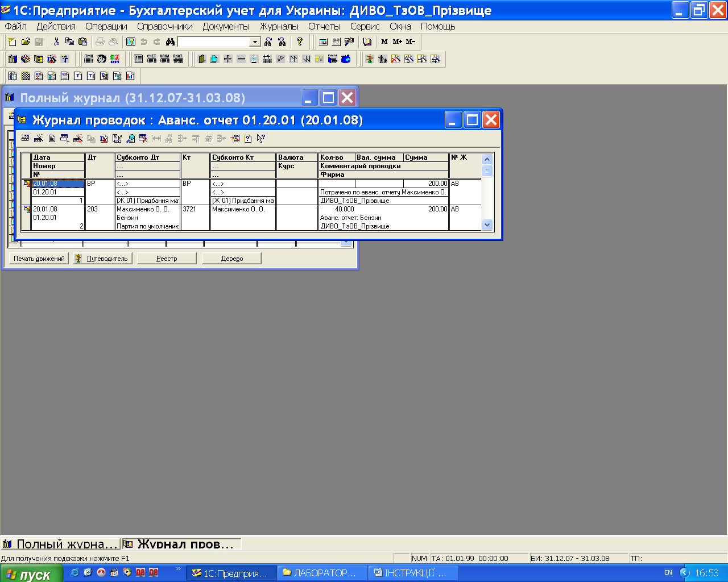Screen dimensions: 728x582
Task: Click the yellow coins icon in toolbar
Action: pyautogui.click(x=320, y=59)
